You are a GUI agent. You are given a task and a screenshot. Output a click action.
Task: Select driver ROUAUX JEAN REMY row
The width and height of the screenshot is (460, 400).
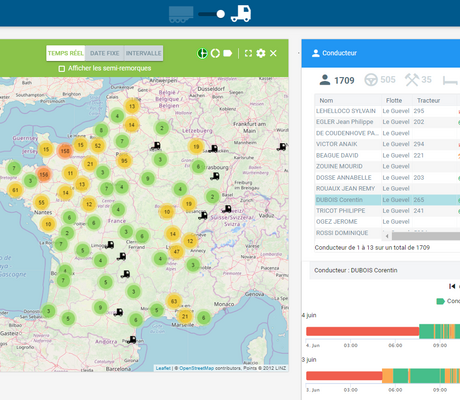click(387, 189)
